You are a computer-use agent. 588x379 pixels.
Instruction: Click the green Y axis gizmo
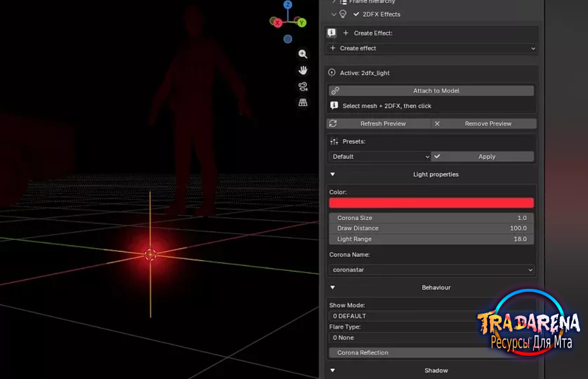tap(301, 23)
